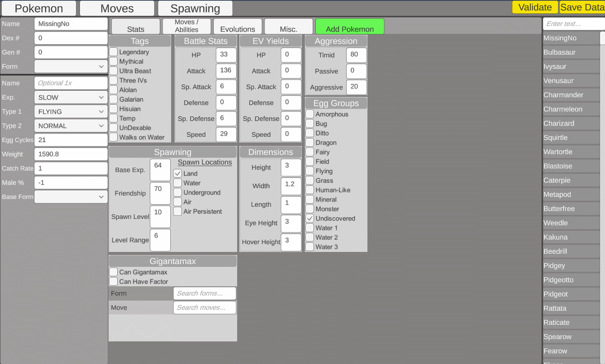Select Bulbasaur in the Pokemon list

(x=571, y=52)
